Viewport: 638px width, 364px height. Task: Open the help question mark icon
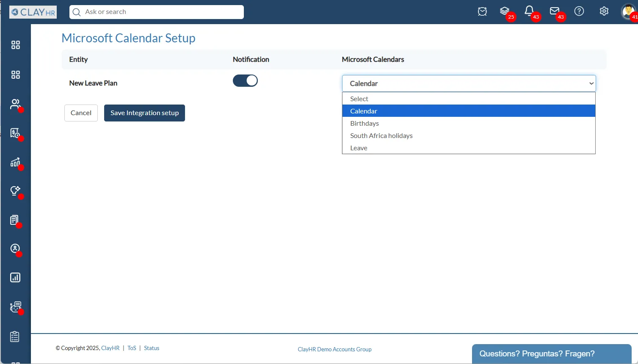[x=579, y=11]
